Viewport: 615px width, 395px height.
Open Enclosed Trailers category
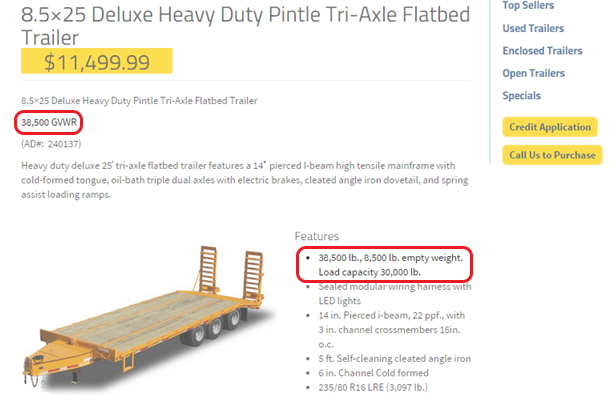coord(542,51)
